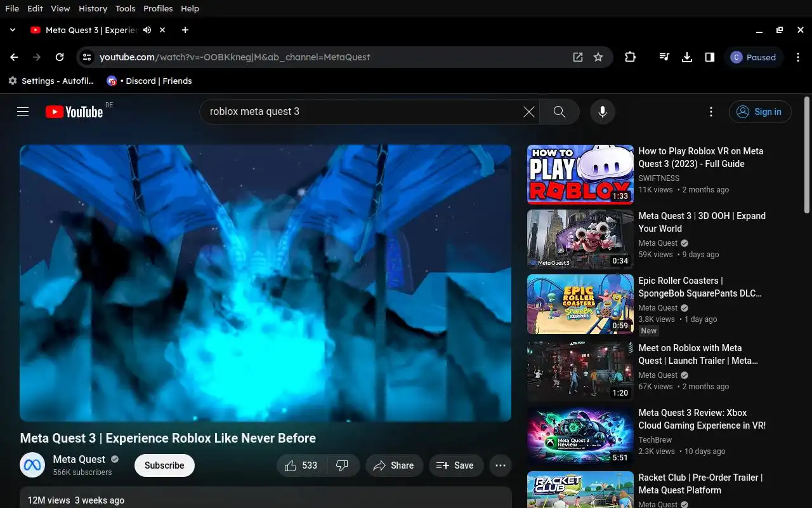This screenshot has width=812, height=508.
Task: Open the YouTube guide hamburger menu
Action: click(x=23, y=112)
